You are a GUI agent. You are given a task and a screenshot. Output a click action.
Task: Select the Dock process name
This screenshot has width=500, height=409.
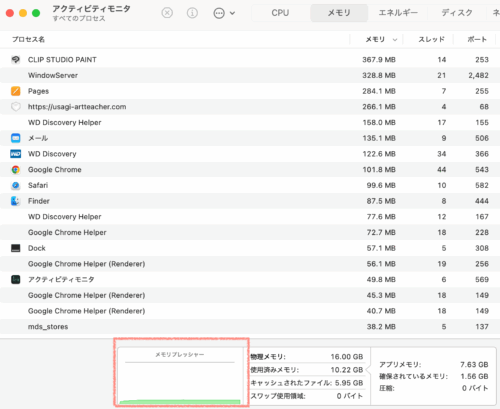coord(37,248)
